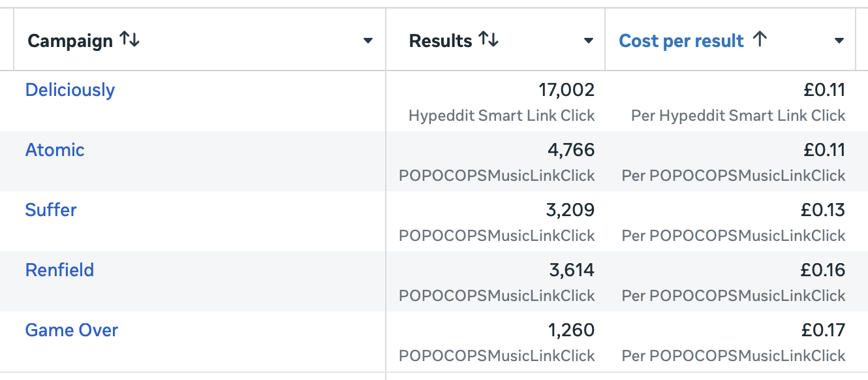The image size is (868, 380).
Task: Click the down arrow in Results sort control
Action: pos(495,40)
